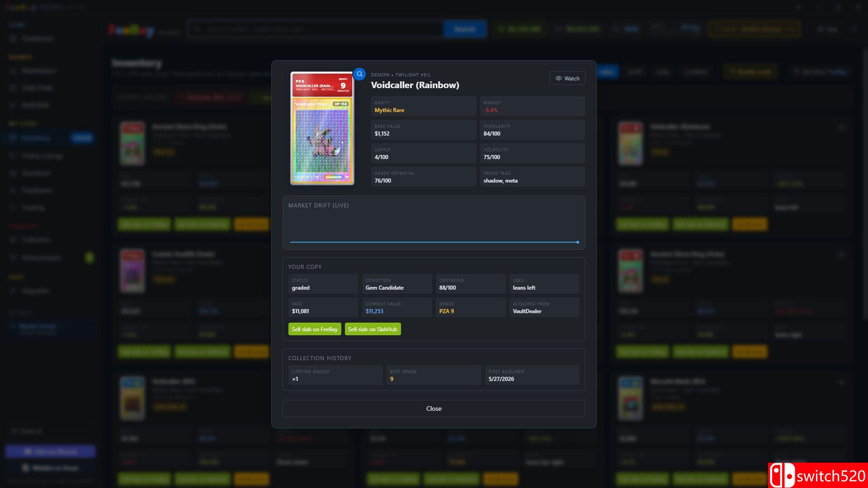The height and width of the screenshot is (488, 868).
Task: Click the latest point on Market Drift chart
Action: [577, 242]
